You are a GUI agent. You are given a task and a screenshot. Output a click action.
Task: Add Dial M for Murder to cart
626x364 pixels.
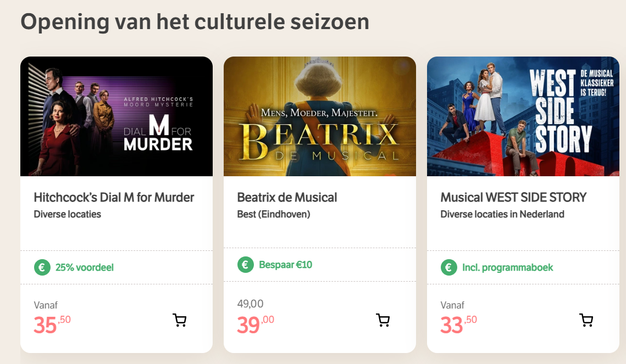(x=180, y=321)
